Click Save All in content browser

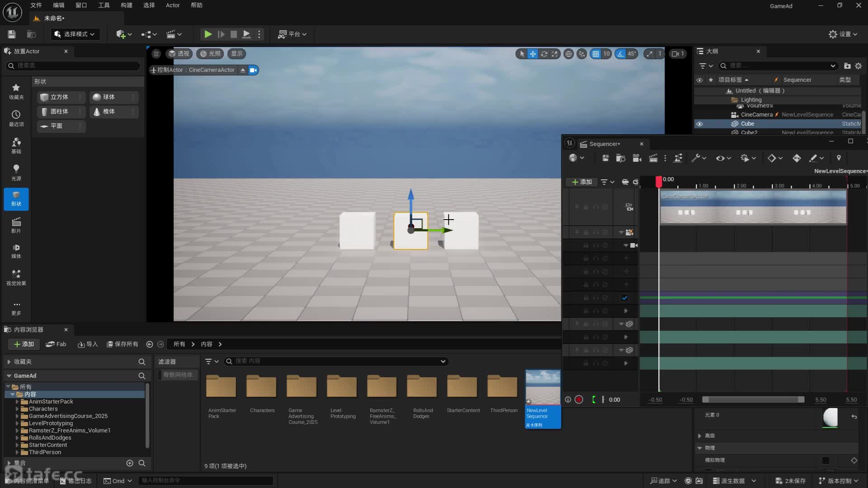click(122, 344)
